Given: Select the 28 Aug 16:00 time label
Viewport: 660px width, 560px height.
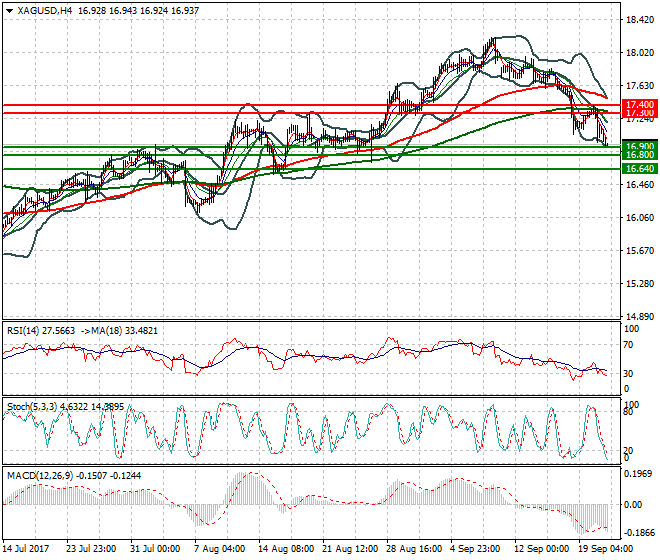Looking at the screenshot, I should coord(414,549).
